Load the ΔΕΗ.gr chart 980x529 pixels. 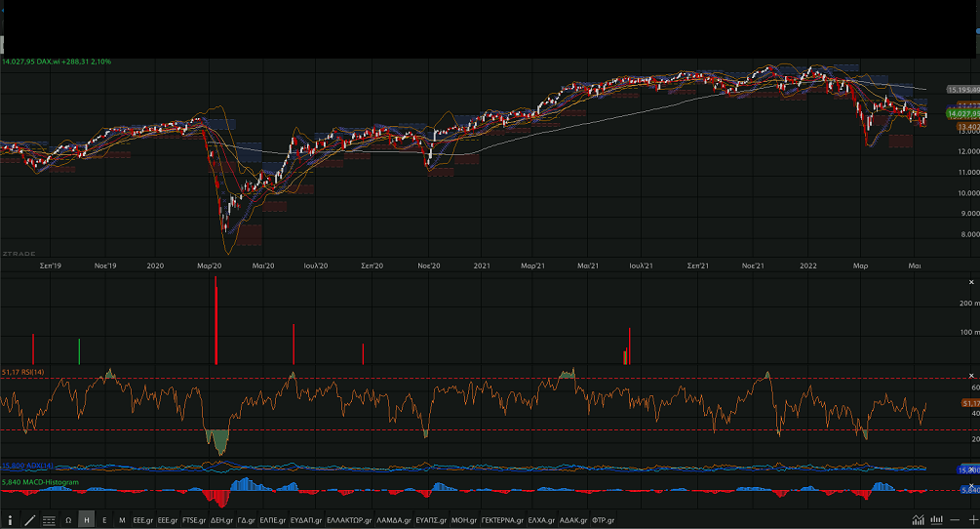222,519
